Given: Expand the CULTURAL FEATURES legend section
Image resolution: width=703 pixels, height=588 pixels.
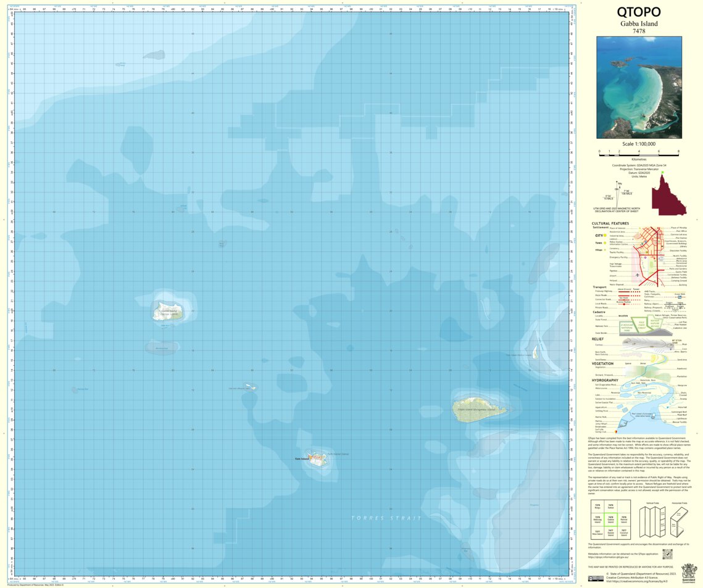Looking at the screenshot, I should (x=611, y=223).
